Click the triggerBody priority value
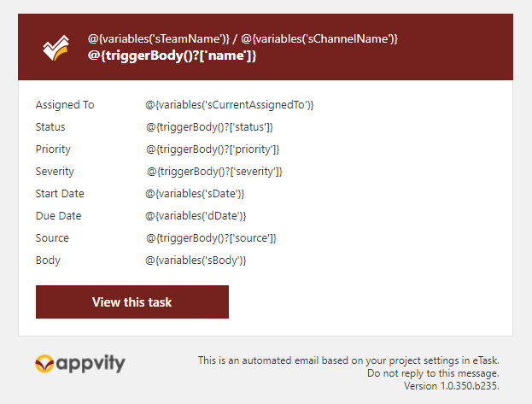The width and height of the screenshot is (532, 404). click(213, 149)
